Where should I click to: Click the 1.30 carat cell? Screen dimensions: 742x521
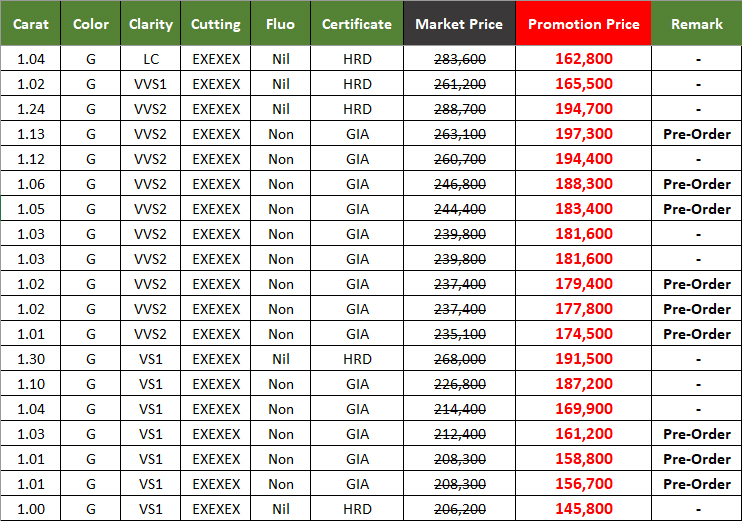tap(31, 359)
